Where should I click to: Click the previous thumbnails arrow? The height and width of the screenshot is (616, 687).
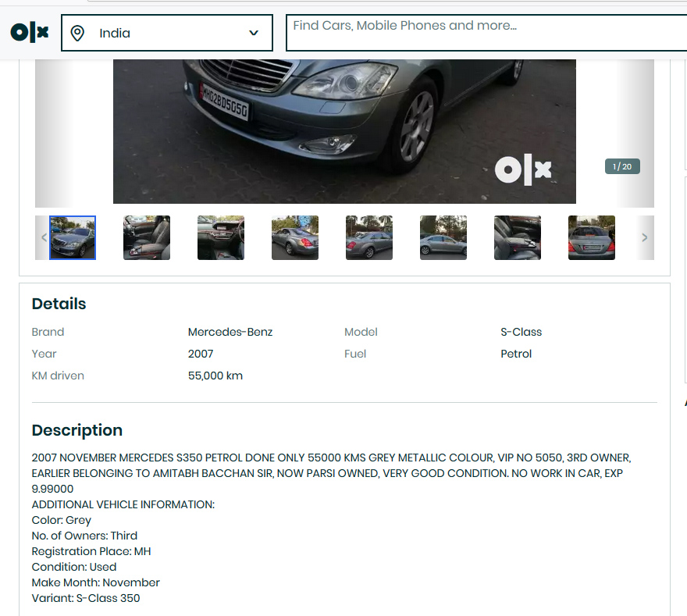click(44, 237)
